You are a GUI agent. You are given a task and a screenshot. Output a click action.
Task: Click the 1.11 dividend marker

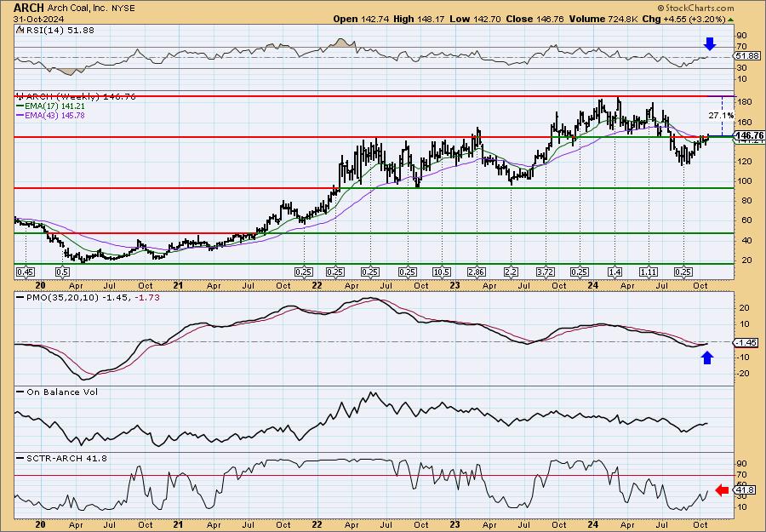(649, 272)
